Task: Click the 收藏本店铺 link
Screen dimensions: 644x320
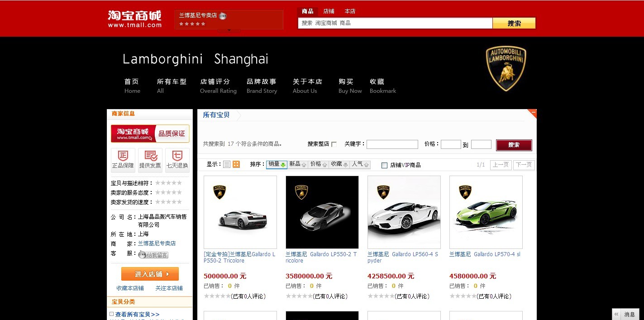Action: coord(130,288)
